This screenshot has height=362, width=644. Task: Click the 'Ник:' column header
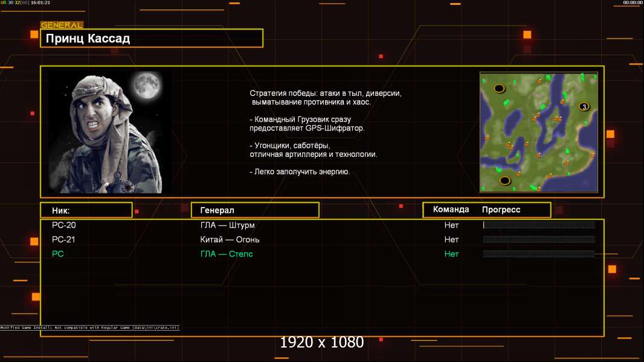86,211
